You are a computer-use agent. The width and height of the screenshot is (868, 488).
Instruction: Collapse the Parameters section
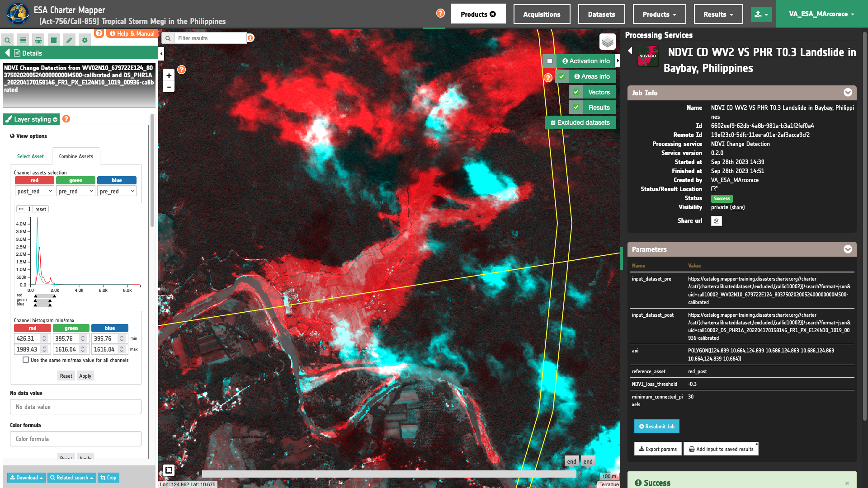click(x=848, y=249)
